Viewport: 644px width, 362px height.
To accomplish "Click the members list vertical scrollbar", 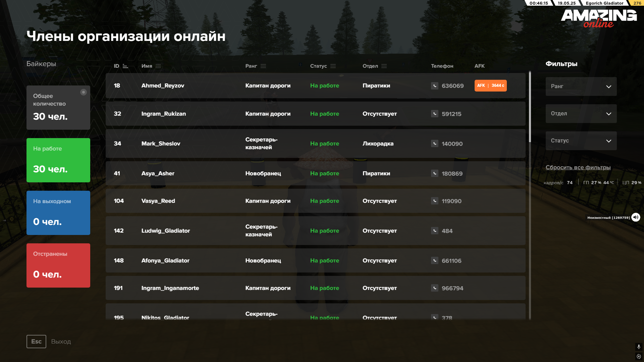I will click(530, 107).
